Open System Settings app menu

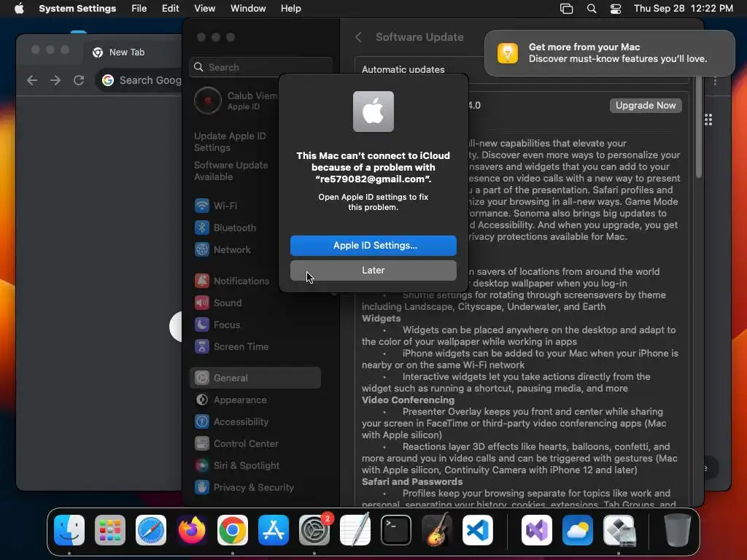click(77, 9)
